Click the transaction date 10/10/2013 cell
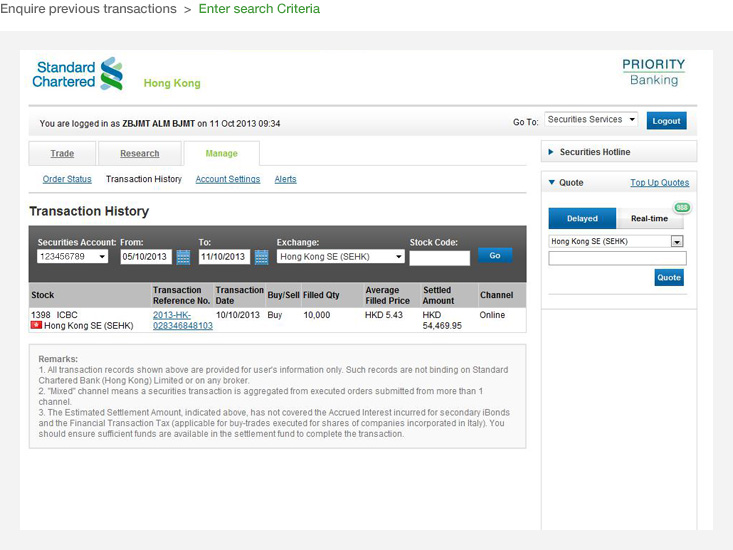 (237, 315)
